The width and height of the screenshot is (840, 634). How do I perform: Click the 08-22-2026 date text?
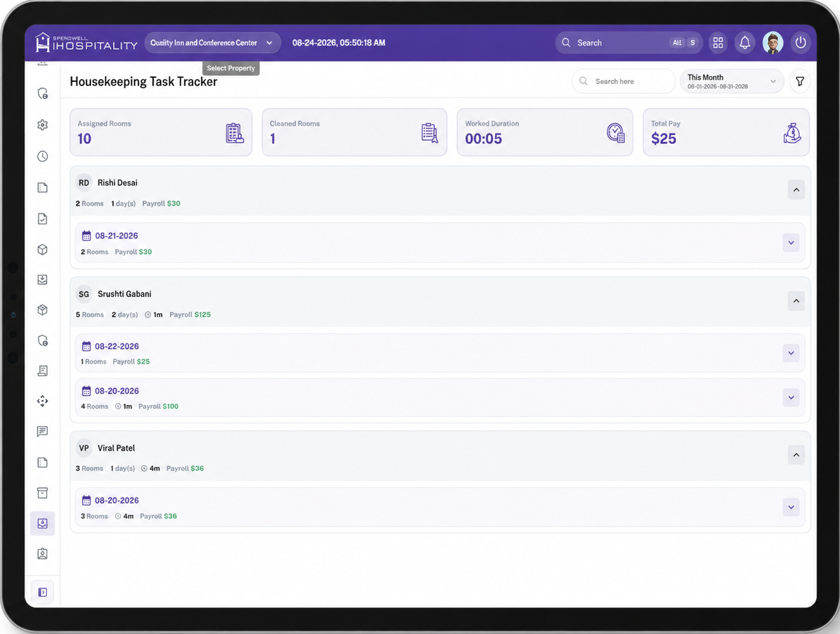click(x=117, y=347)
